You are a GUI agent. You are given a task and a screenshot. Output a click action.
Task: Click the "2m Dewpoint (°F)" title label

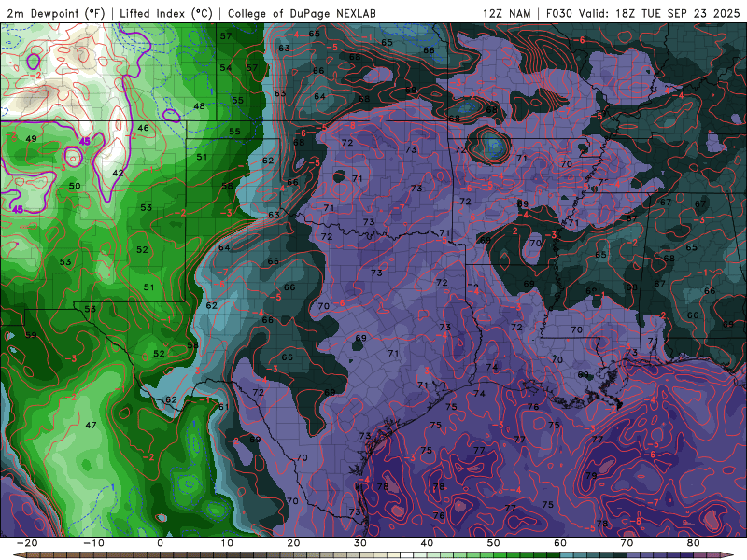55,13
